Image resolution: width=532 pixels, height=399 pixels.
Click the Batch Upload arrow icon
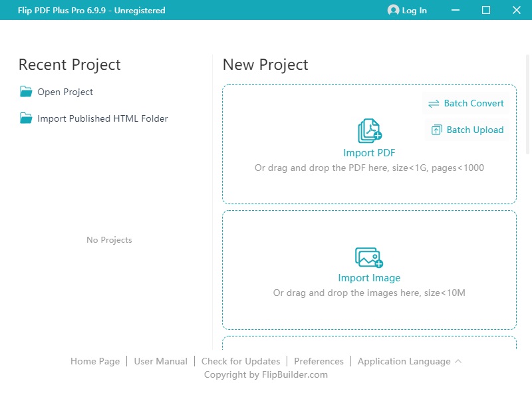pos(436,130)
